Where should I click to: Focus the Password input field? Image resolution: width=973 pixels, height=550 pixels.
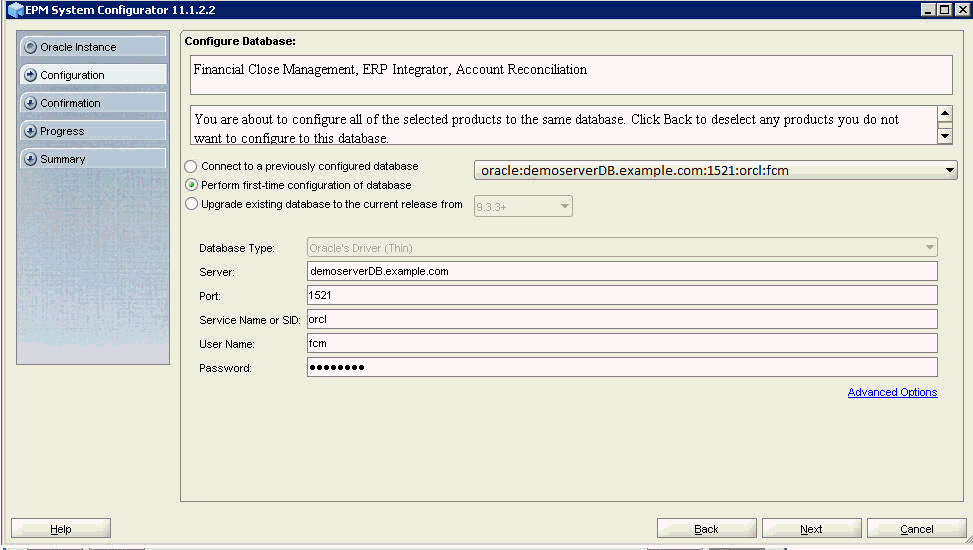point(621,368)
